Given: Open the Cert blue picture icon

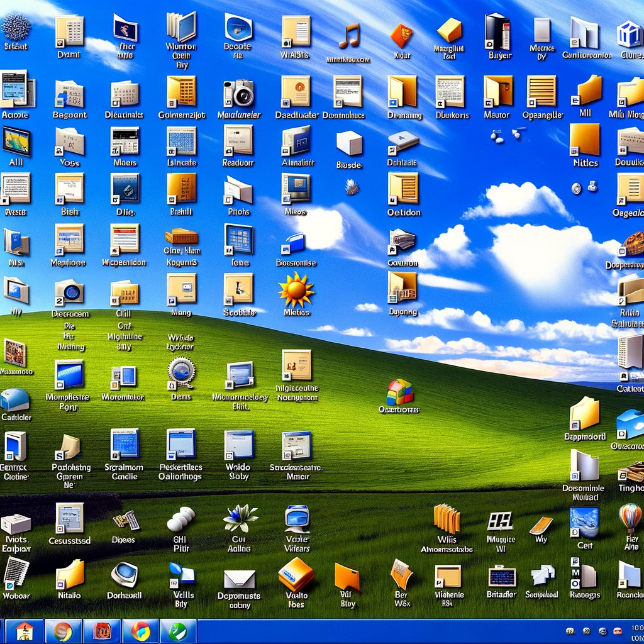Looking at the screenshot, I should (x=584, y=523).
